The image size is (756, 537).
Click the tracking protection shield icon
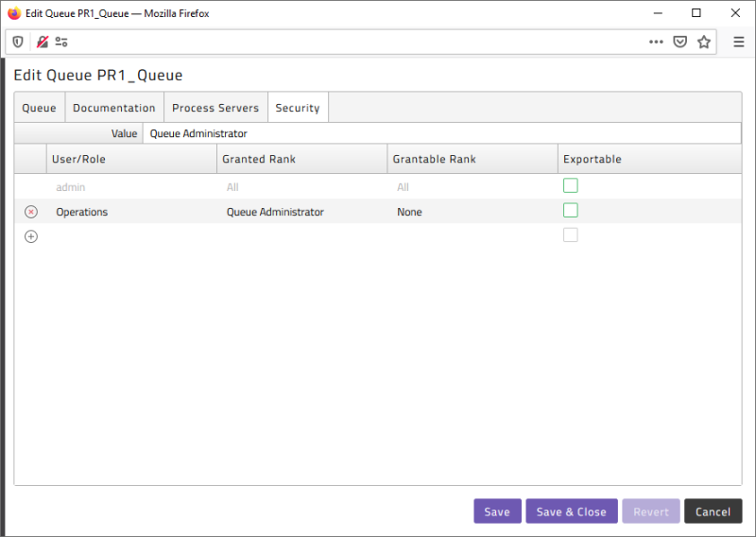click(x=17, y=42)
